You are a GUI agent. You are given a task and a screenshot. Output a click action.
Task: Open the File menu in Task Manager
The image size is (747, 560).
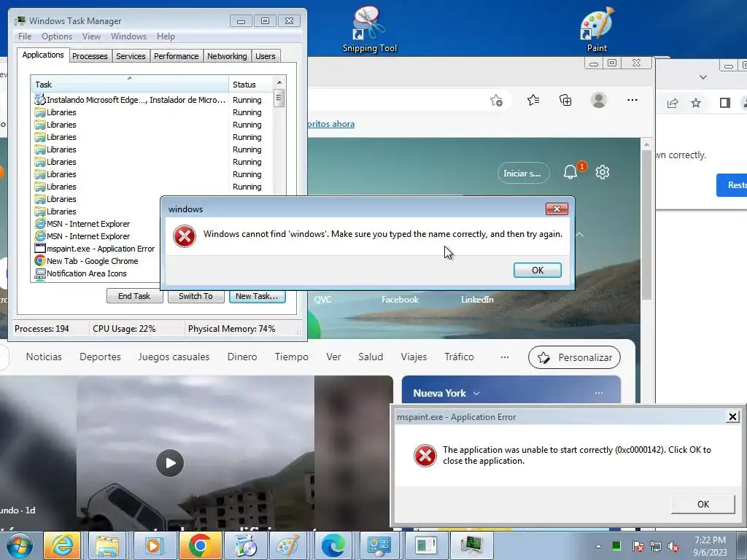pyautogui.click(x=25, y=36)
